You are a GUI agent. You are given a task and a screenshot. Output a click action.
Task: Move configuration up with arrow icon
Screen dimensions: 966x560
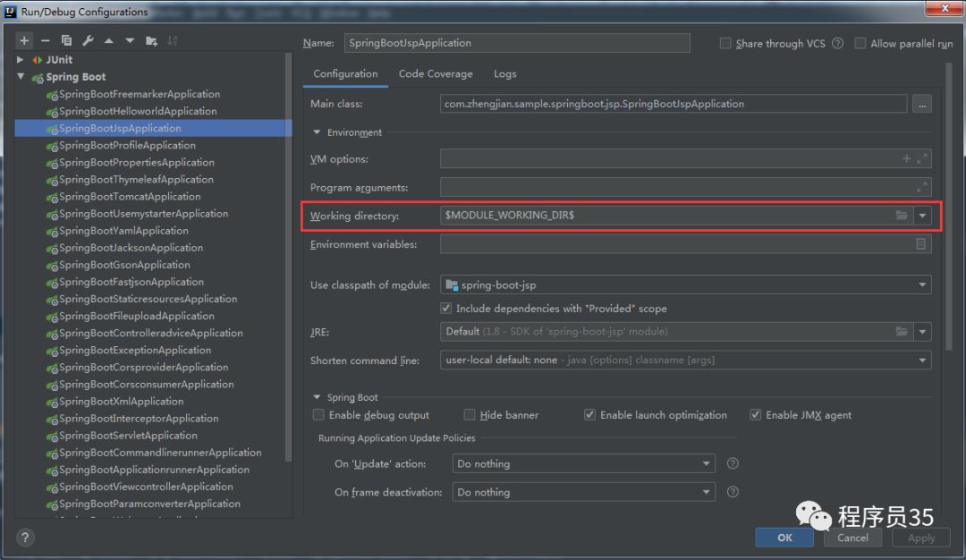109,40
